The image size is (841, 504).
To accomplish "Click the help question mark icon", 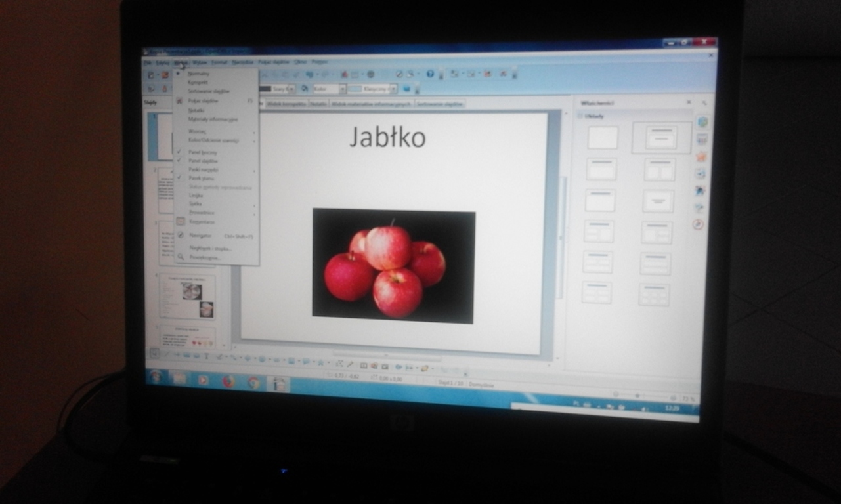I will pyautogui.click(x=431, y=74).
